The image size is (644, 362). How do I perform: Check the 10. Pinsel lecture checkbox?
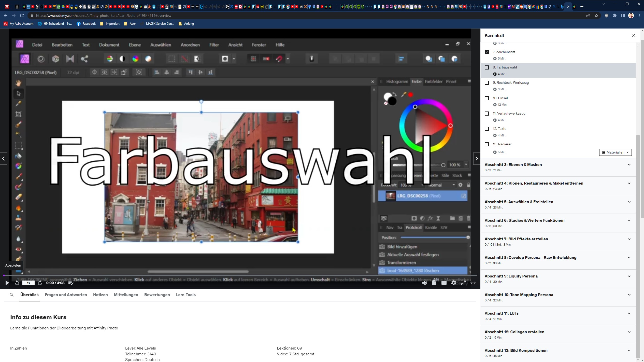pos(487,98)
